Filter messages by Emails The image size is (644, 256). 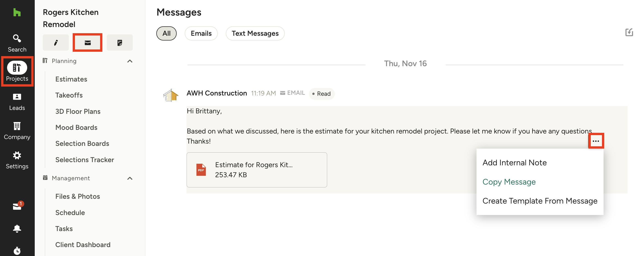click(201, 33)
